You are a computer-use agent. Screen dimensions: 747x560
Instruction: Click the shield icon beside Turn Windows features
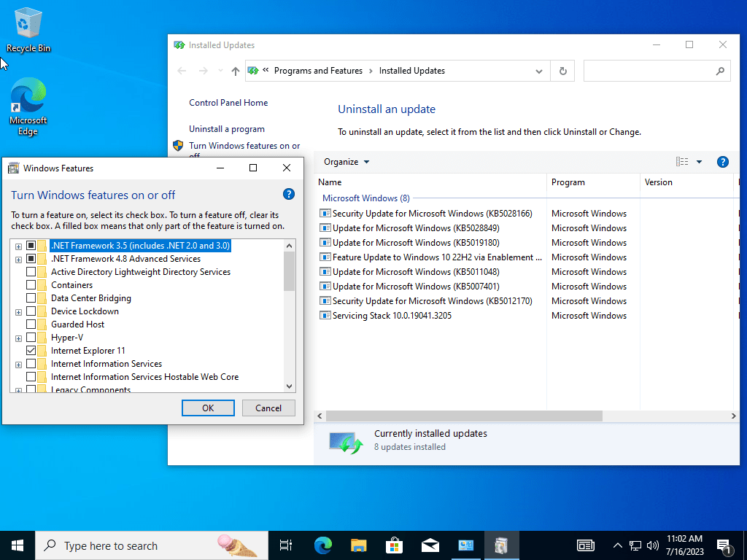coord(178,146)
